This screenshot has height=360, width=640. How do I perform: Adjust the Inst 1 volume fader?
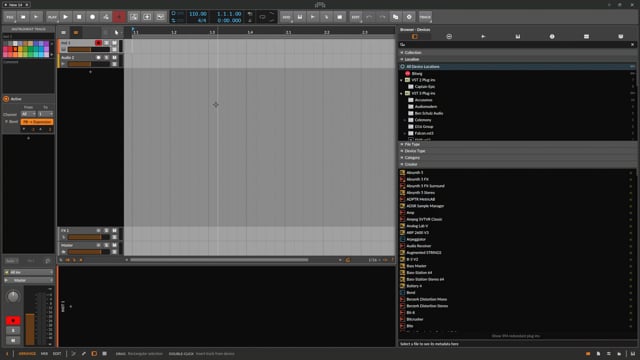pyautogui.click(x=89, y=49)
